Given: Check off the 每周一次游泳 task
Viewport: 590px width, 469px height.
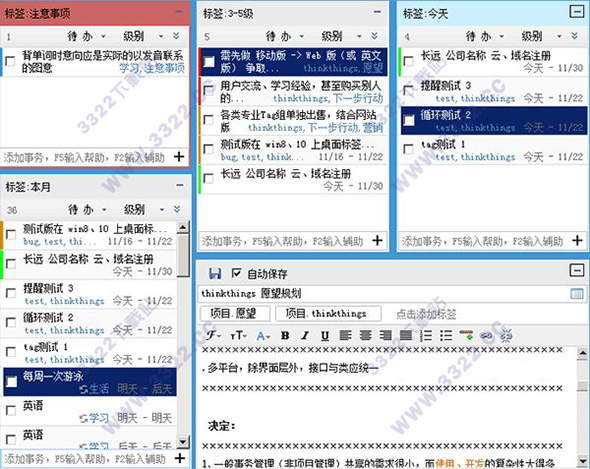Looking at the screenshot, I should 12,382.
